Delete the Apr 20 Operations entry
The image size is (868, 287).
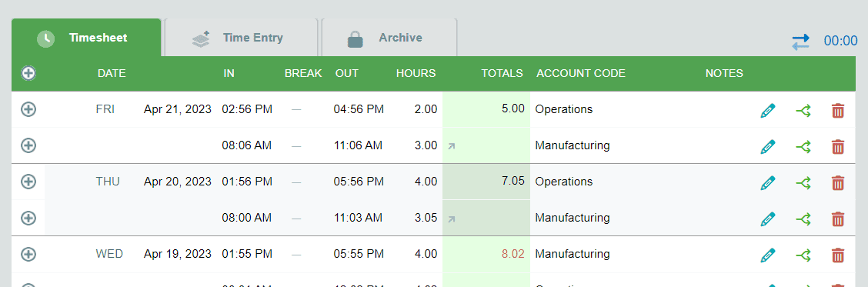tap(838, 183)
